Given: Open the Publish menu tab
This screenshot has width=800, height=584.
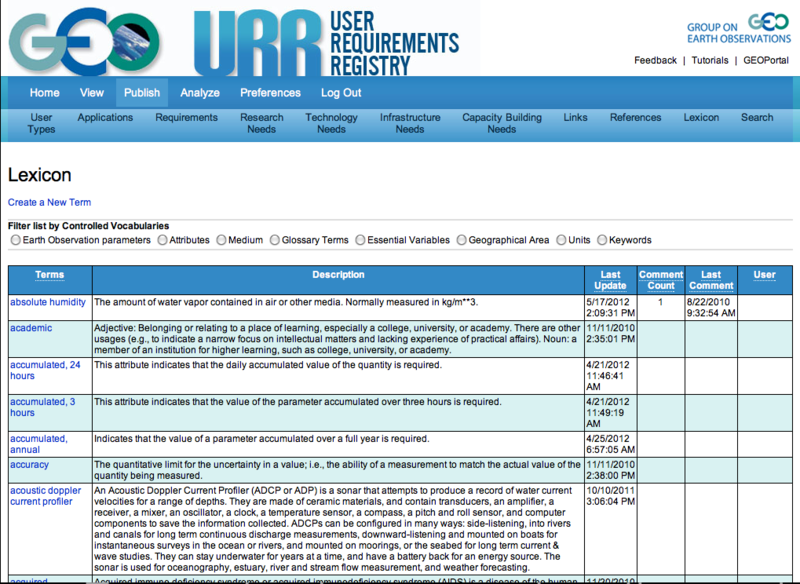Looking at the screenshot, I should click(x=142, y=93).
